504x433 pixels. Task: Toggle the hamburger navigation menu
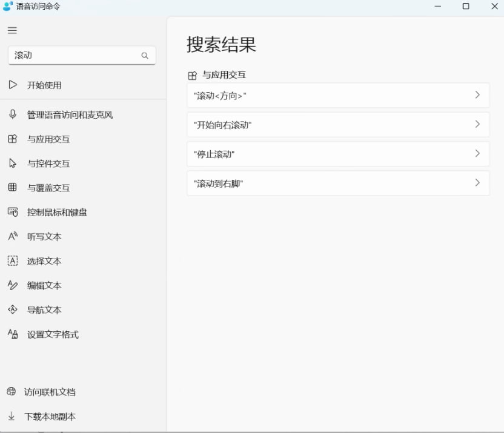pyautogui.click(x=12, y=30)
